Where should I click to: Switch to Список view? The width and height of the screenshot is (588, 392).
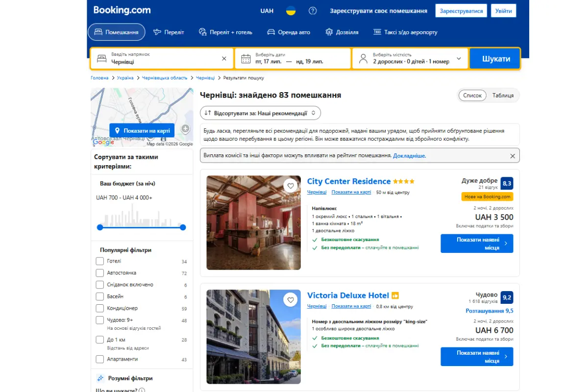[472, 96]
